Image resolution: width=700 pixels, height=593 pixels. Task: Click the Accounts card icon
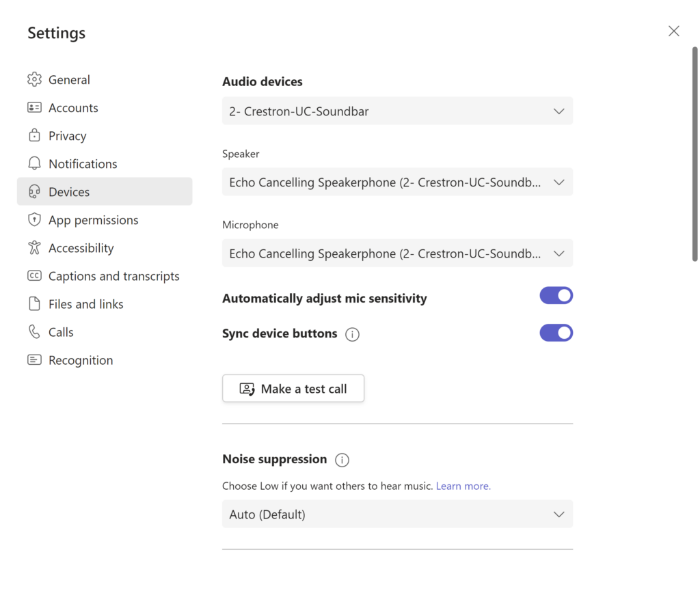34,107
